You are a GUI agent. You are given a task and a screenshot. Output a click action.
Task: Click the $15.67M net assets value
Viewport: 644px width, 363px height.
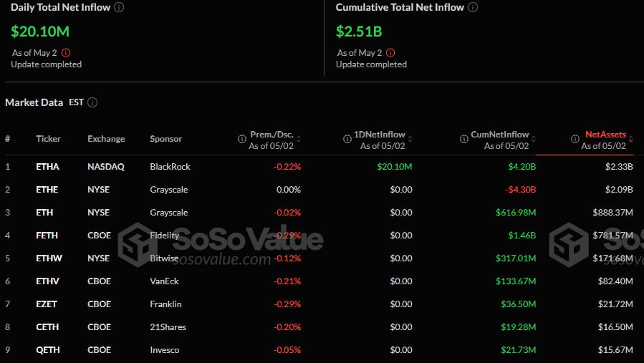pyautogui.click(x=615, y=350)
